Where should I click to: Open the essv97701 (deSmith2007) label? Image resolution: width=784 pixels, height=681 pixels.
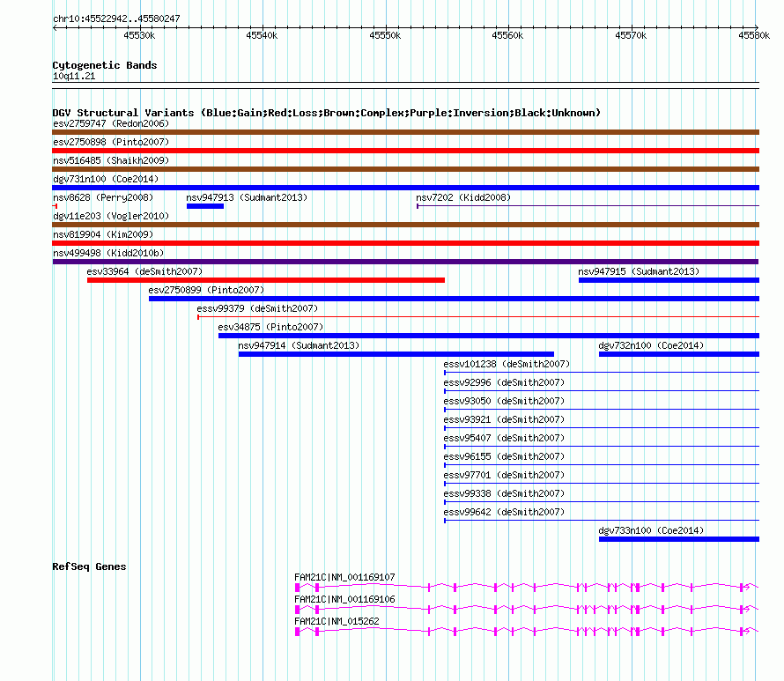click(504, 475)
